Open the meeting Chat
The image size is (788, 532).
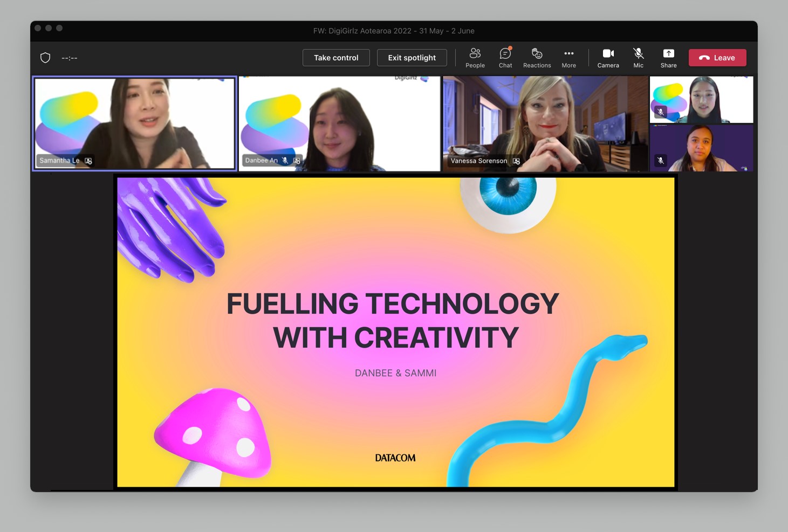pos(505,58)
